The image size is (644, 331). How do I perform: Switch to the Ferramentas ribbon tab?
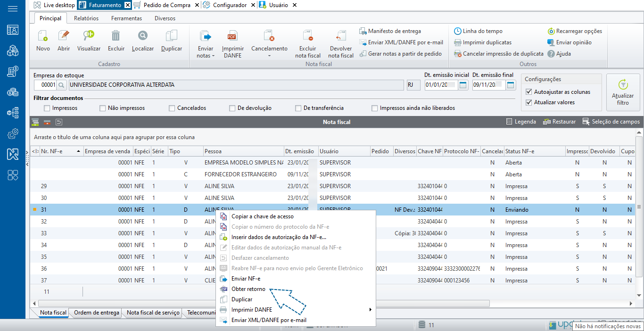click(x=126, y=18)
